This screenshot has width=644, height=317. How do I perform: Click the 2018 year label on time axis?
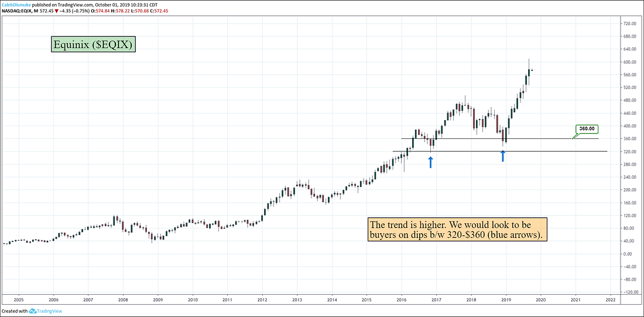pos(471,301)
